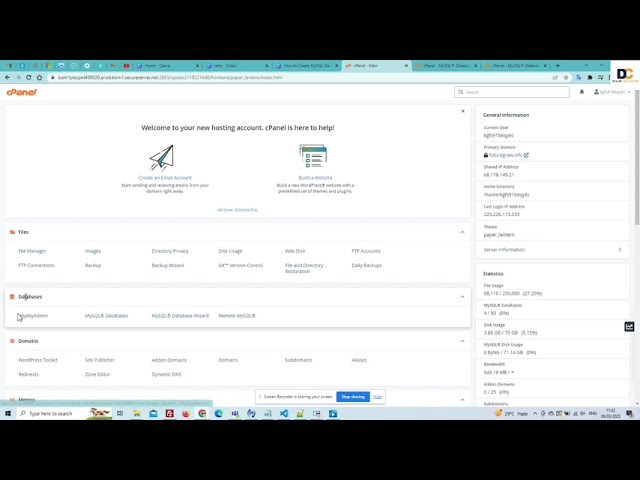Click the cPanel logo

coord(22,92)
